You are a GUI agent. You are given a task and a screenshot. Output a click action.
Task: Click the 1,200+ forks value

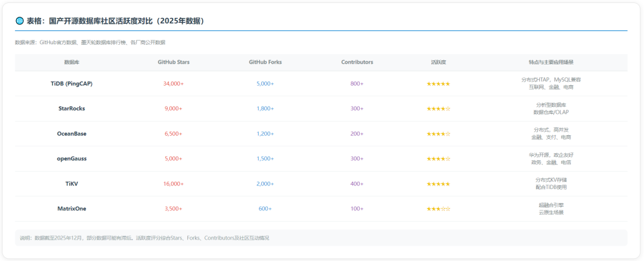(x=265, y=134)
